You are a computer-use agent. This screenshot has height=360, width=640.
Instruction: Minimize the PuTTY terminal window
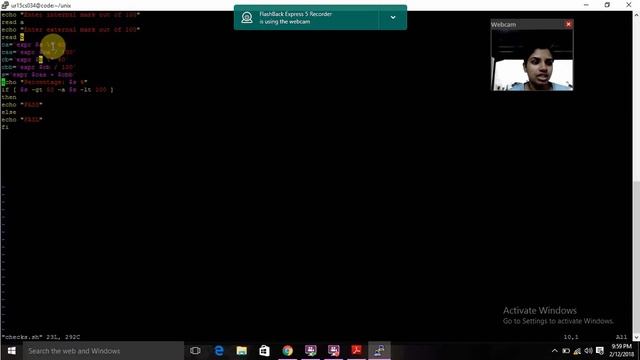(x=586, y=5)
